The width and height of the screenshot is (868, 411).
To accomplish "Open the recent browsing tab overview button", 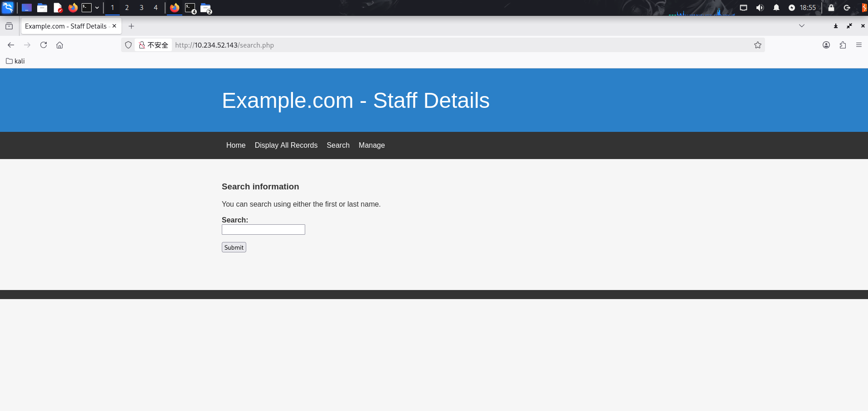I will pos(9,26).
